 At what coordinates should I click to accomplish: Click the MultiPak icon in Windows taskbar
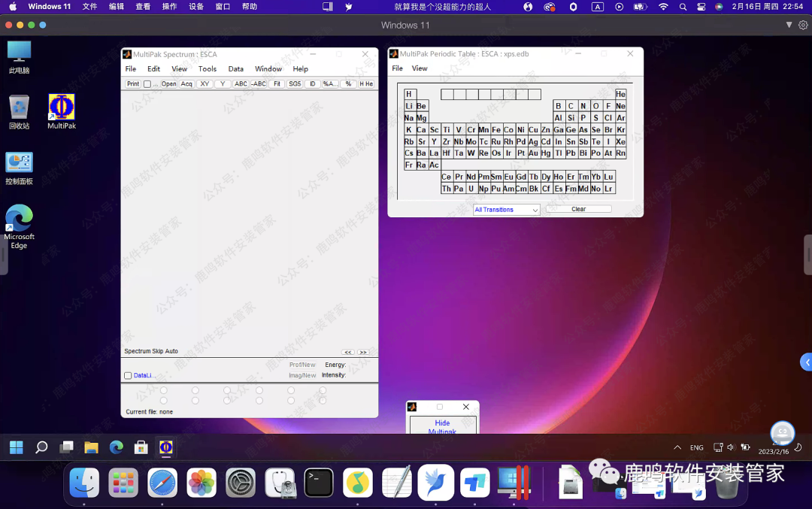[165, 447]
